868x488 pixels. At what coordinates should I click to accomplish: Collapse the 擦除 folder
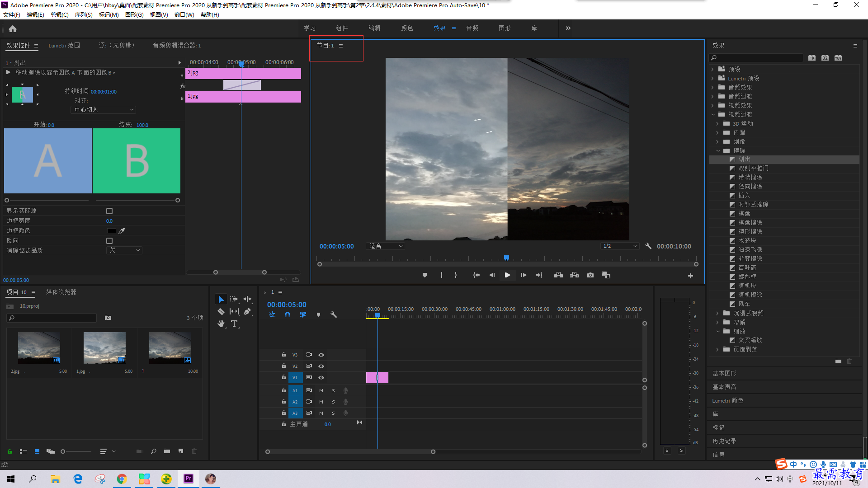tap(717, 150)
